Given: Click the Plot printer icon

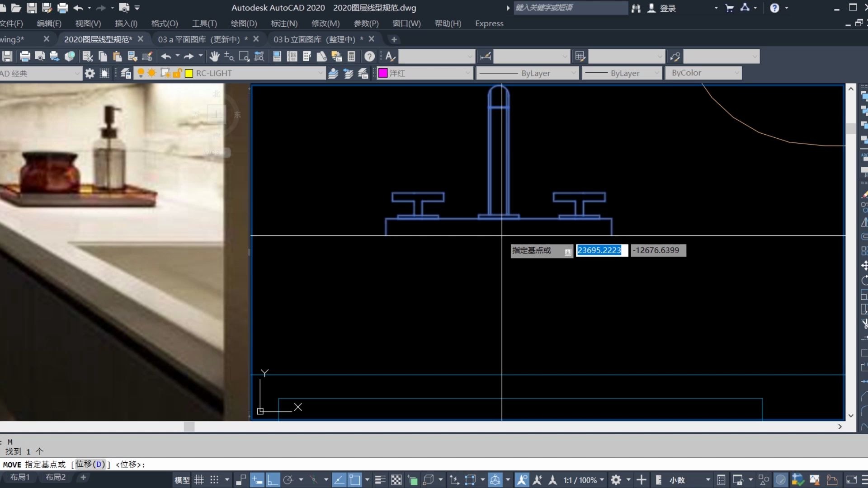Looking at the screenshot, I should (25, 56).
